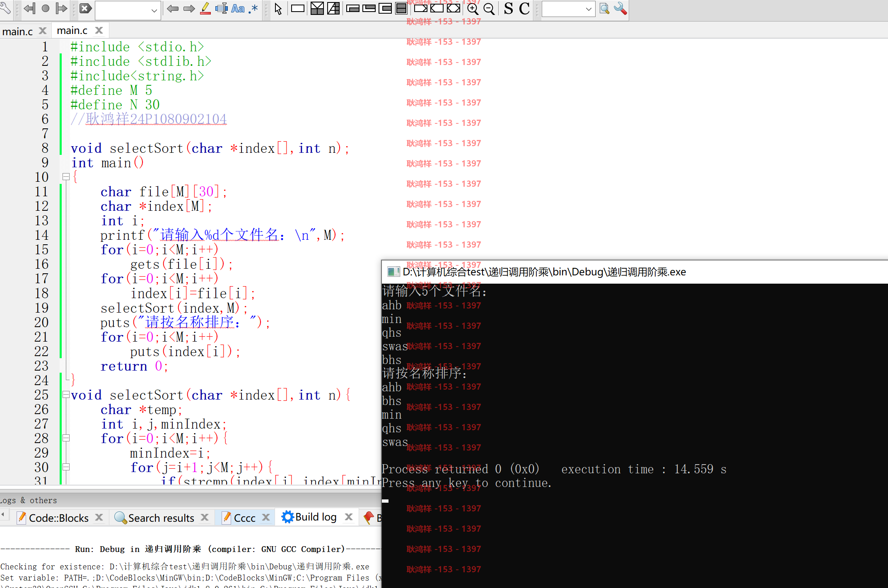
Task: Click the S toolbar button
Action: pos(508,8)
